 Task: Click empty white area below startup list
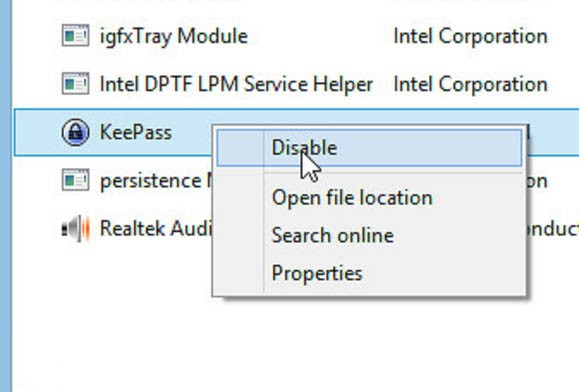pos(295,343)
